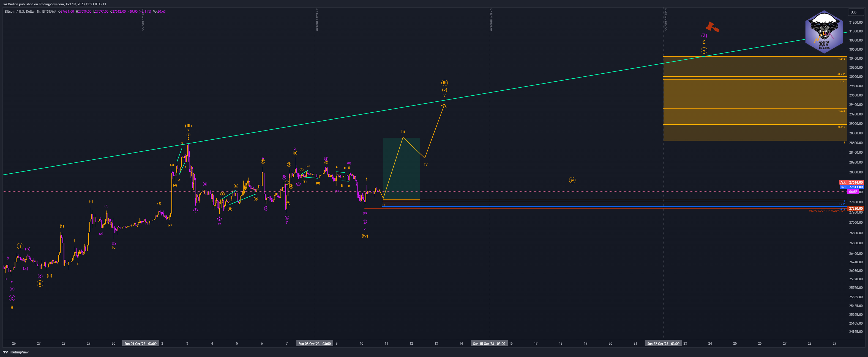
Task: Click the 557 Trades badger logo
Action: coord(824,32)
